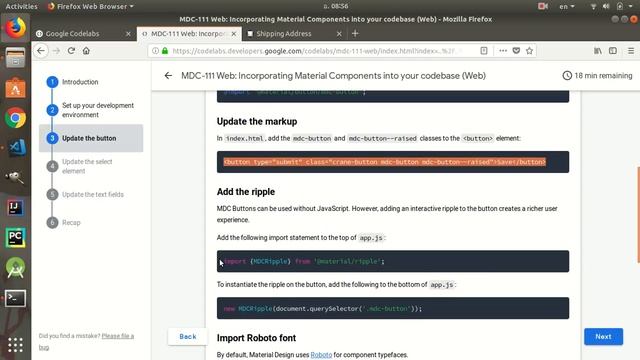
Task: Open the page actions menu
Action: click(503, 51)
